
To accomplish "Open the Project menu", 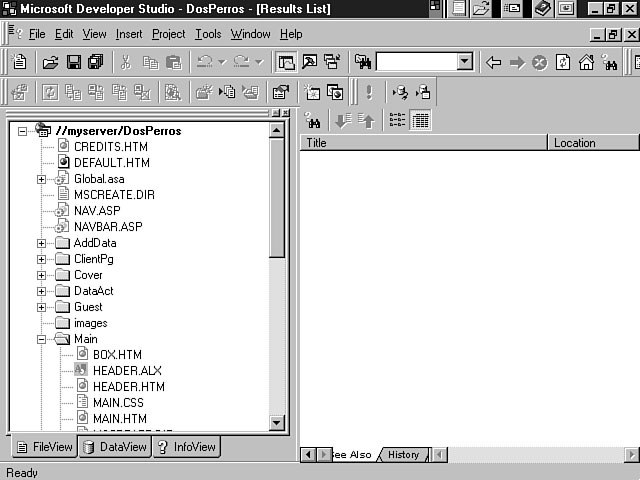I will [168, 34].
